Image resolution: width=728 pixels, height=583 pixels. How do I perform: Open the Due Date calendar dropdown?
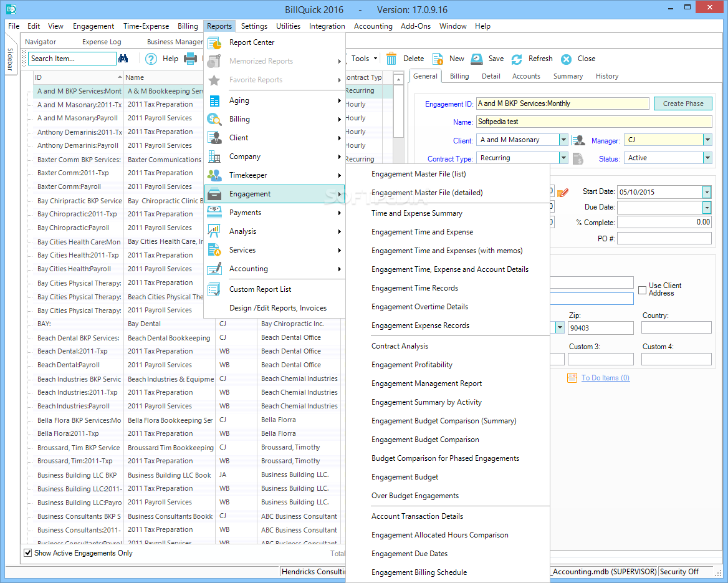point(707,207)
